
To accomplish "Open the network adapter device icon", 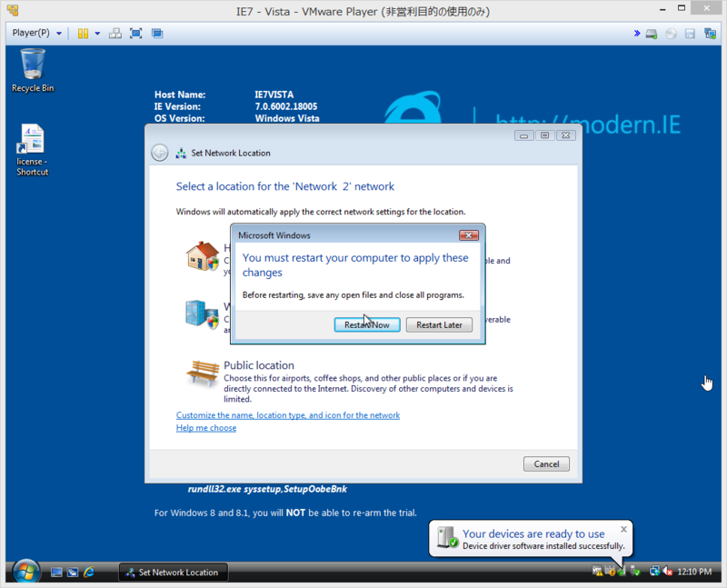I will (710, 34).
